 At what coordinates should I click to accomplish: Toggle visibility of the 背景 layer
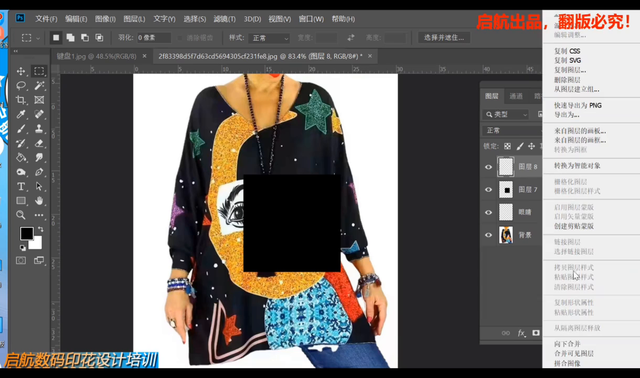pos(488,235)
